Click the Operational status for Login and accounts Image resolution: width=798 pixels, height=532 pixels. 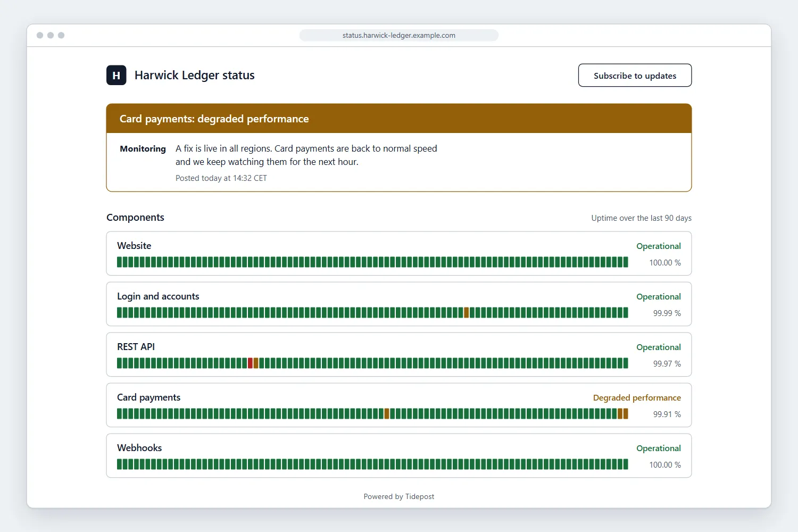659,297
